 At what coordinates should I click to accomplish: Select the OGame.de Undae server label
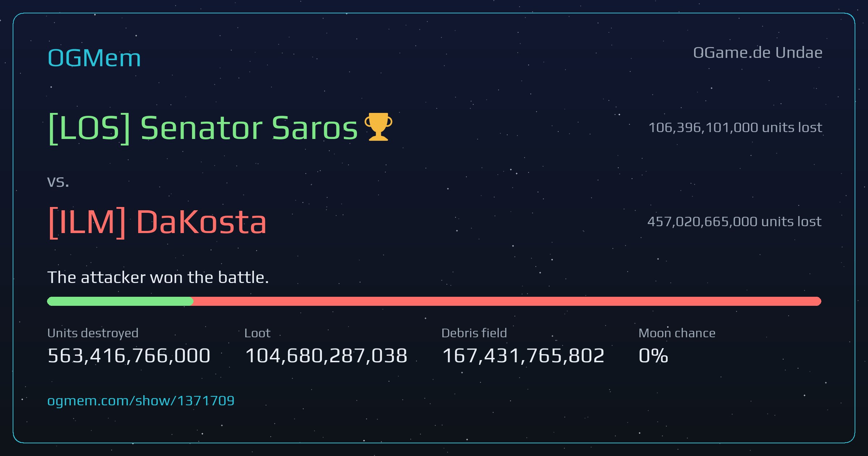click(x=758, y=53)
